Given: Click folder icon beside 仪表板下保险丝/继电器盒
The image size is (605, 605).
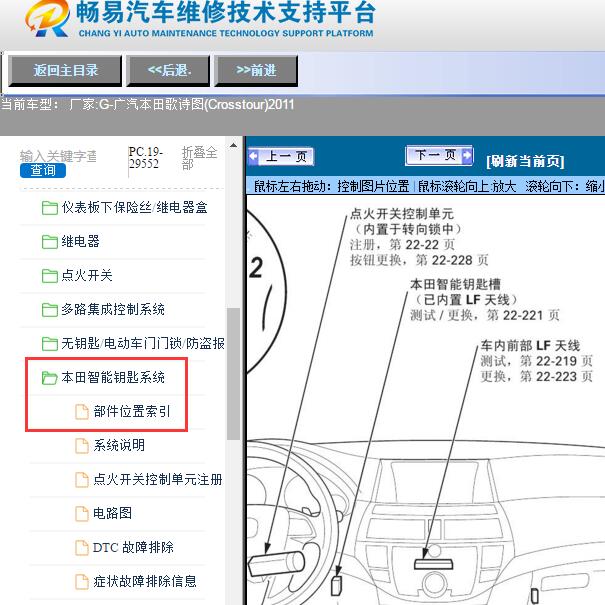Looking at the screenshot, I should click(49, 208).
